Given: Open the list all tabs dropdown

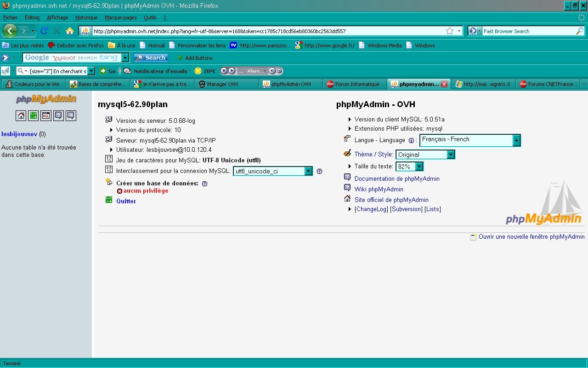Looking at the screenshot, I should (584, 84).
